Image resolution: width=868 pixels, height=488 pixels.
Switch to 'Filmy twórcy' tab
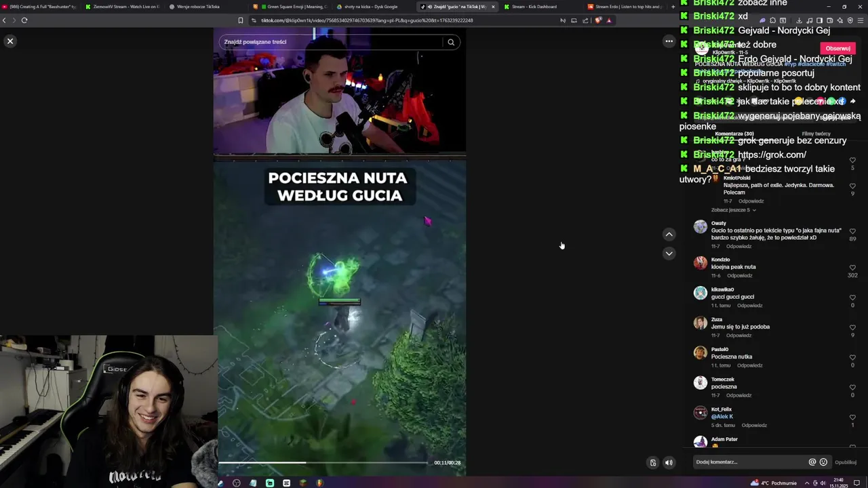pyautogui.click(x=816, y=134)
